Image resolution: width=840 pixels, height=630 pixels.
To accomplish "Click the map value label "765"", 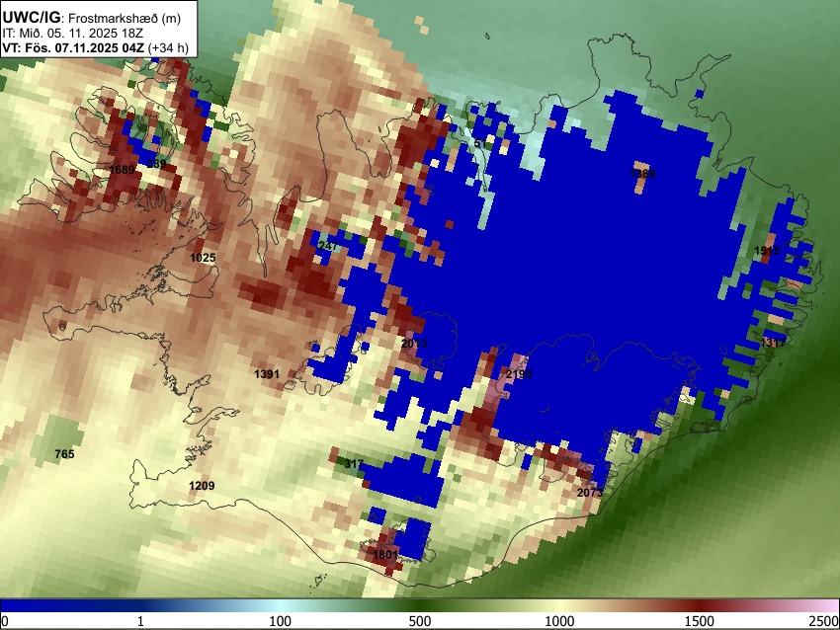I will (x=64, y=454).
